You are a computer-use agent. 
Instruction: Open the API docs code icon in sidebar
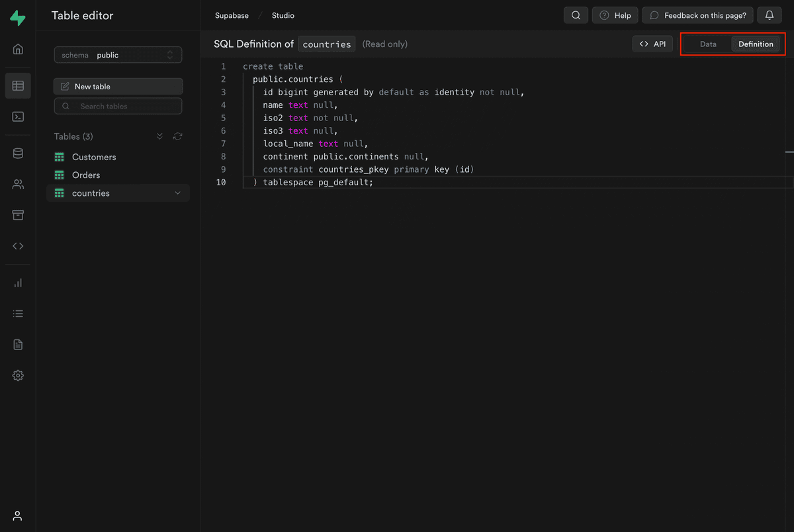click(x=18, y=245)
